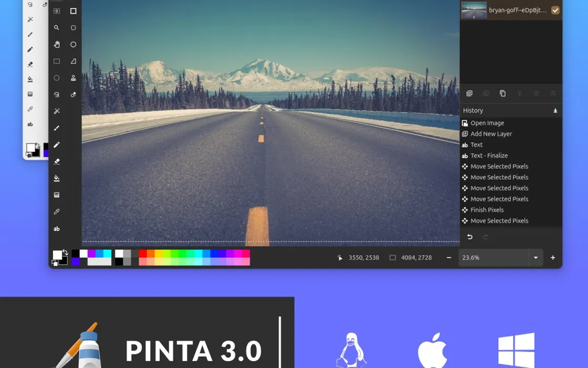
Task: Select the bryan-goff--eDpBjt layer name
Action: tap(518, 10)
